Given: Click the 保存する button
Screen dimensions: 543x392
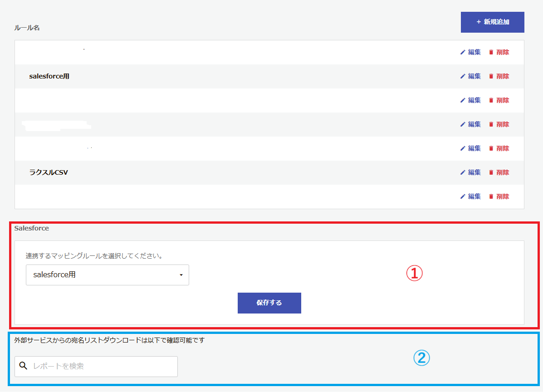Looking at the screenshot, I should (x=269, y=303).
